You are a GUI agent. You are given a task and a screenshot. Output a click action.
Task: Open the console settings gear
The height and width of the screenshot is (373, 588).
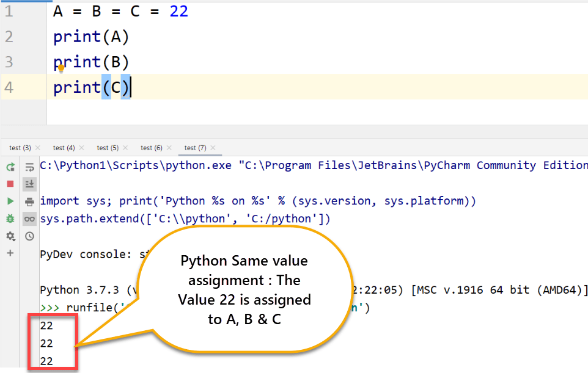click(x=10, y=236)
